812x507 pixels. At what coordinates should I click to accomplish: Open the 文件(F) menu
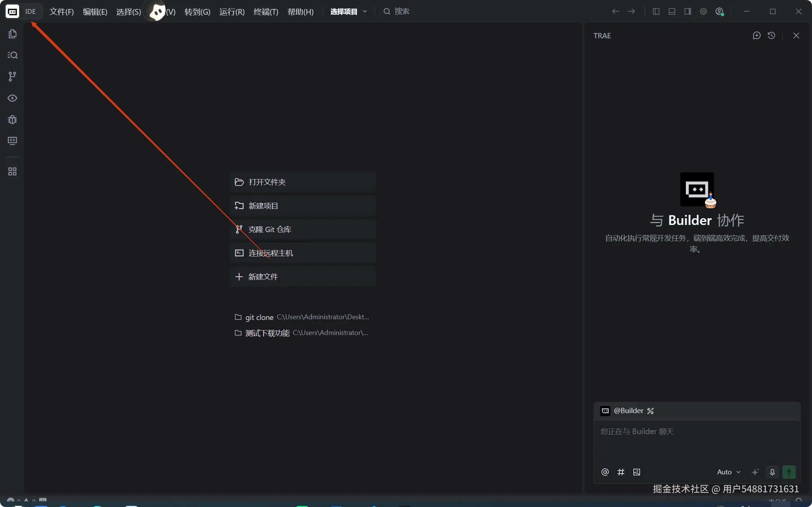pyautogui.click(x=62, y=12)
